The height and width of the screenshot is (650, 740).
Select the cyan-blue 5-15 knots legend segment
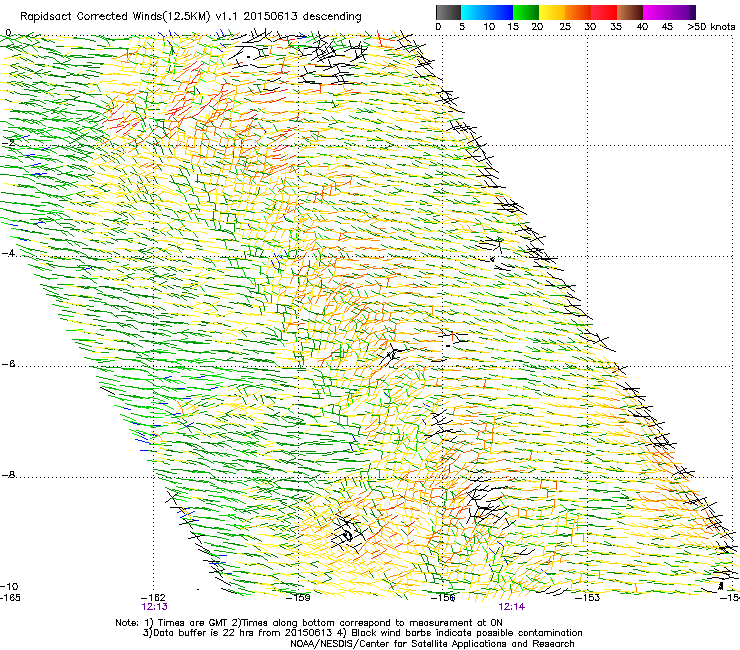pos(487,12)
